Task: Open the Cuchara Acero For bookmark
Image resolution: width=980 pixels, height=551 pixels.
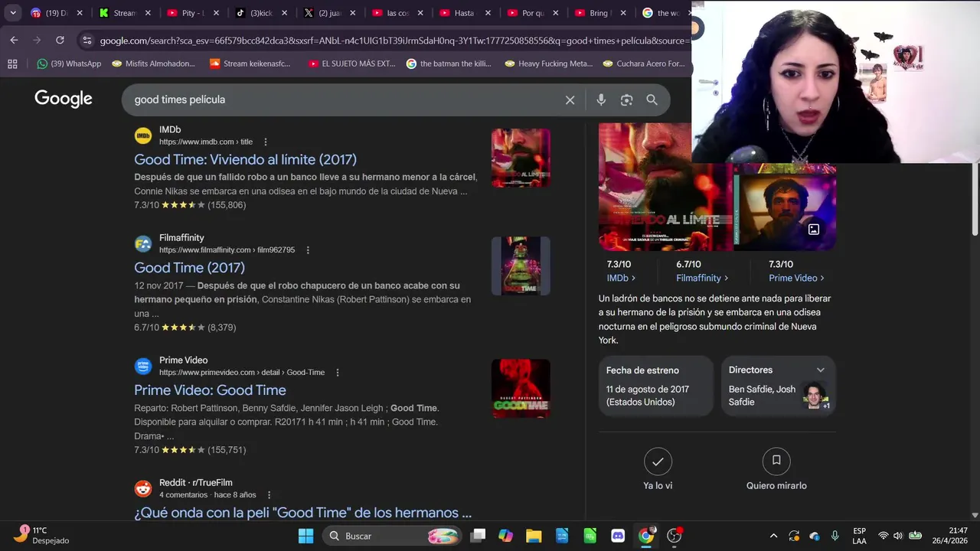Action: tap(644, 64)
